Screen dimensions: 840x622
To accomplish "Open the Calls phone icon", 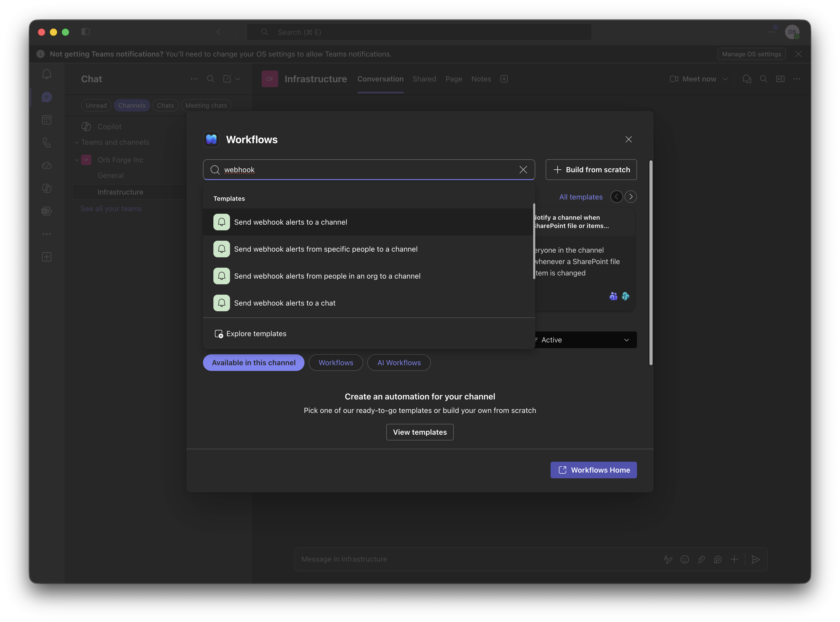I will tap(47, 143).
